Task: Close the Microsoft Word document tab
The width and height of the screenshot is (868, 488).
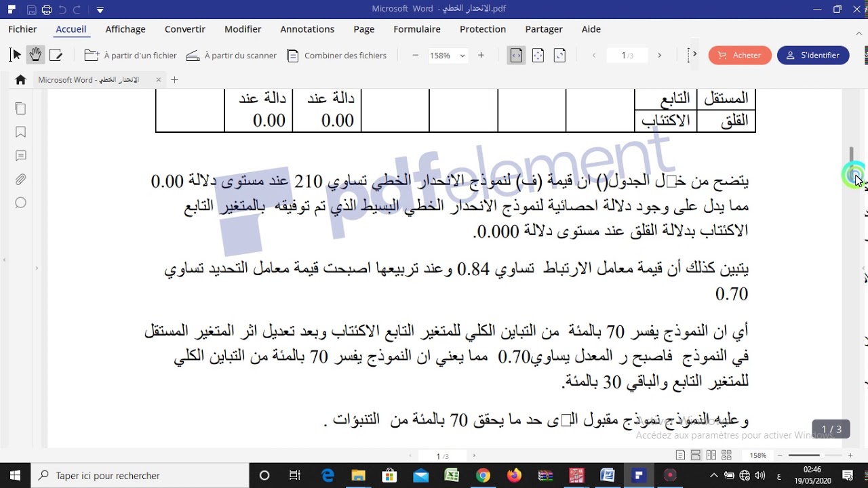Action: 159,80
